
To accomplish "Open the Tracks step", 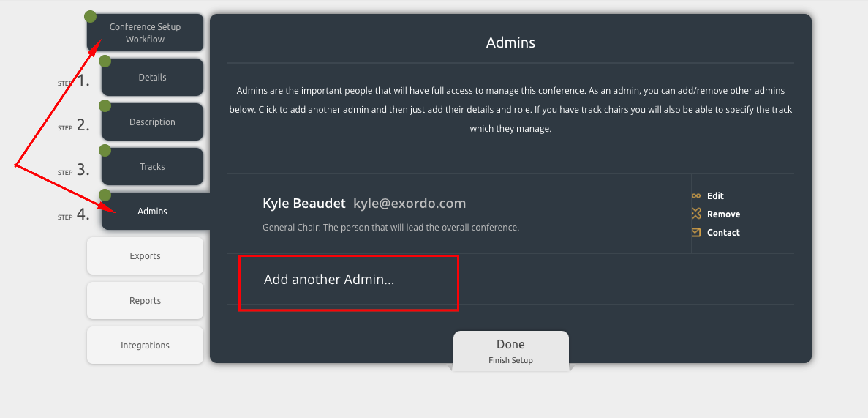I will 152,167.
